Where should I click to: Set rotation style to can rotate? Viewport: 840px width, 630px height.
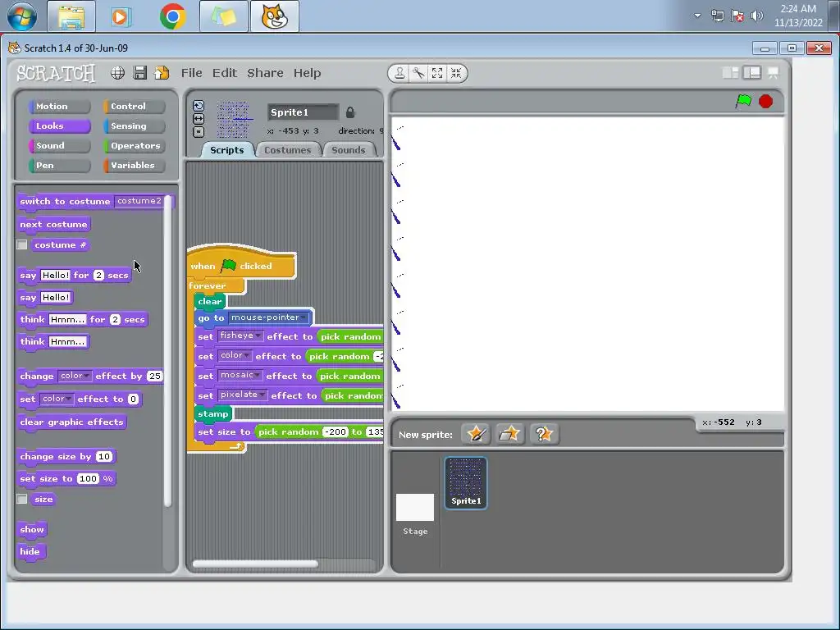click(199, 106)
